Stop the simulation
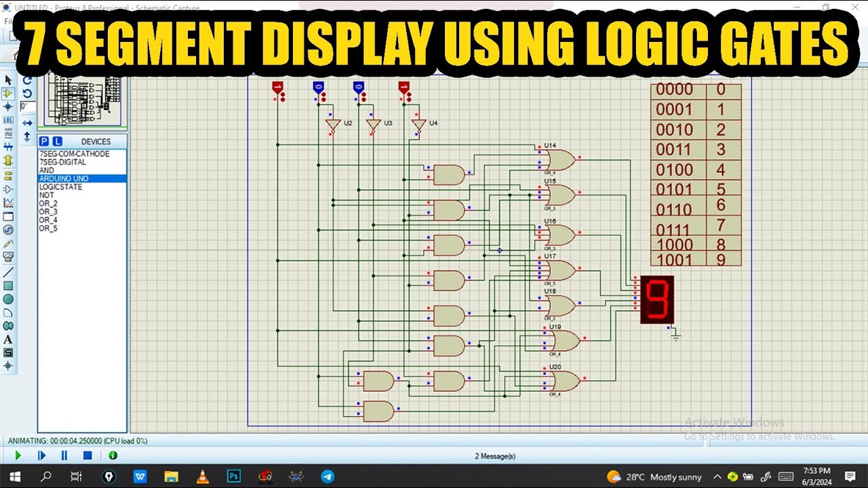The width and height of the screenshot is (868, 488). pyautogui.click(x=87, y=455)
